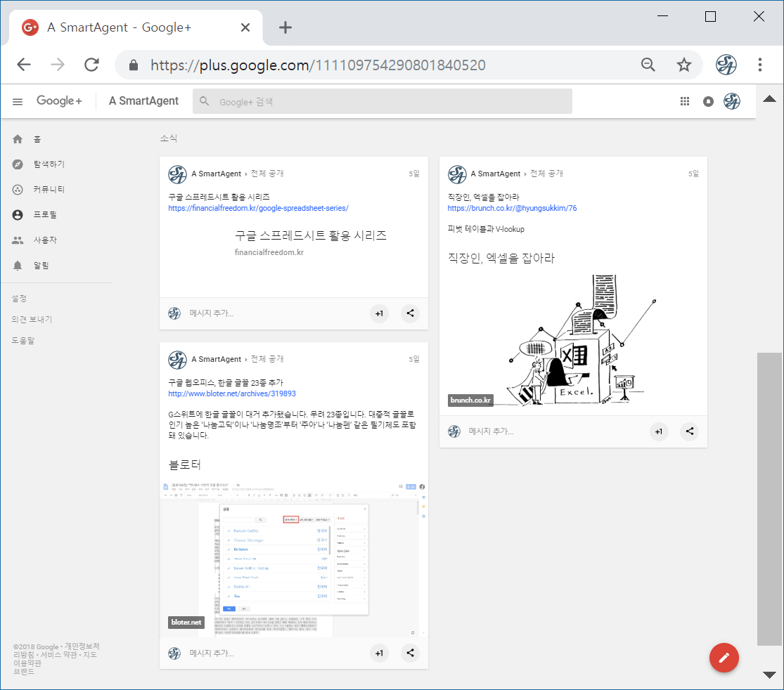The height and width of the screenshot is (690, 784).
Task: Open Chrome's three-dot menu
Action: pos(759,65)
